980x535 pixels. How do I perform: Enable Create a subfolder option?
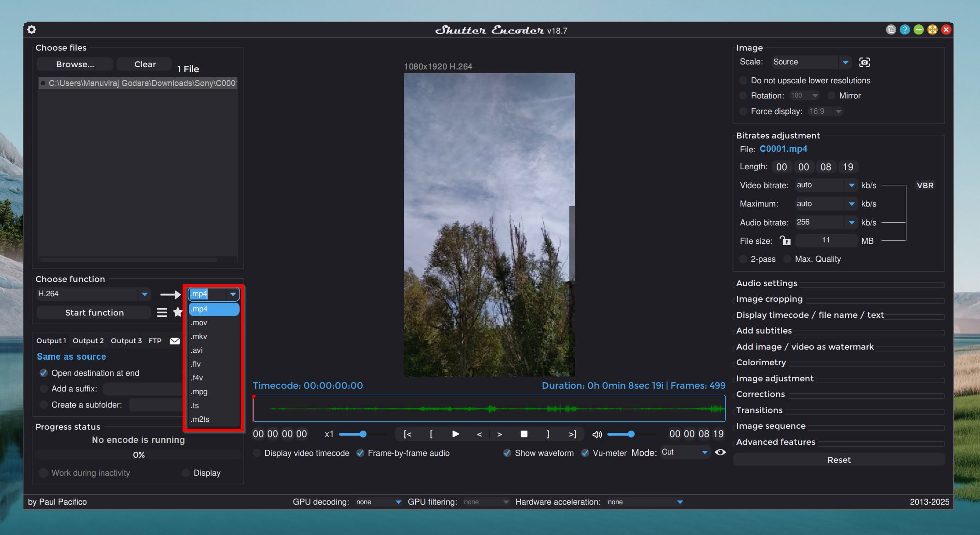click(x=44, y=405)
